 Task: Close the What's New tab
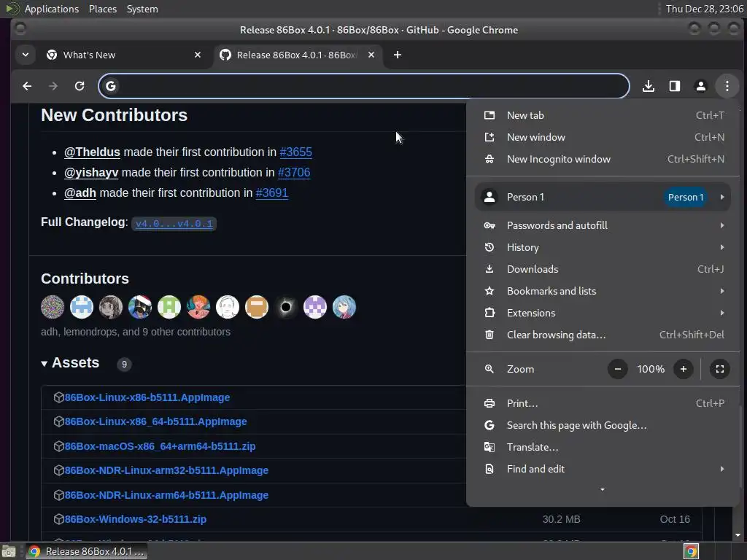coord(198,55)
